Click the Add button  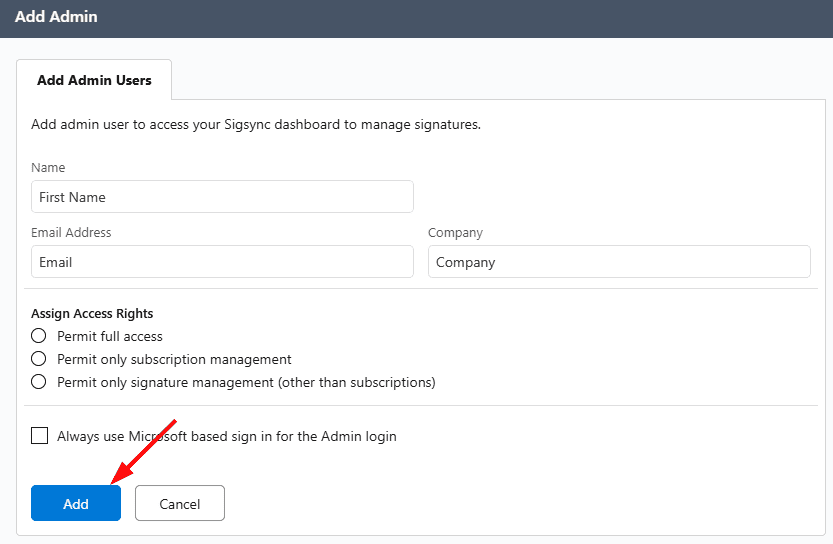(76, 504)
